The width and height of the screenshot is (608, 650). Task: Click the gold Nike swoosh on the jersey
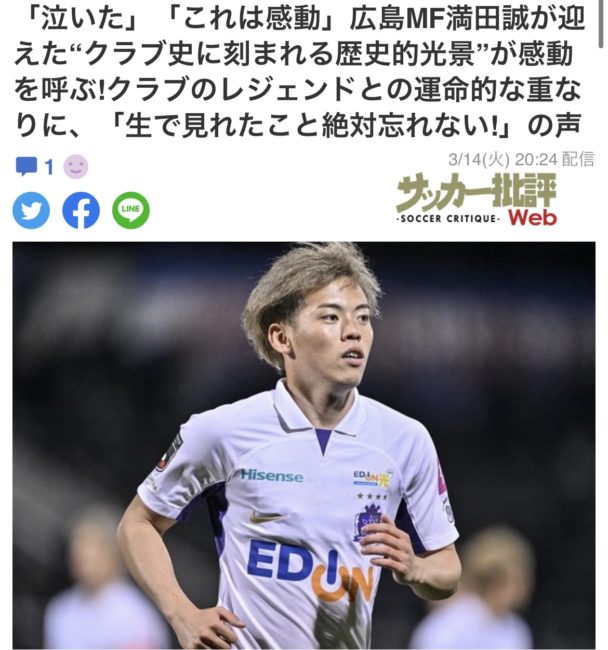pos(269,517)
